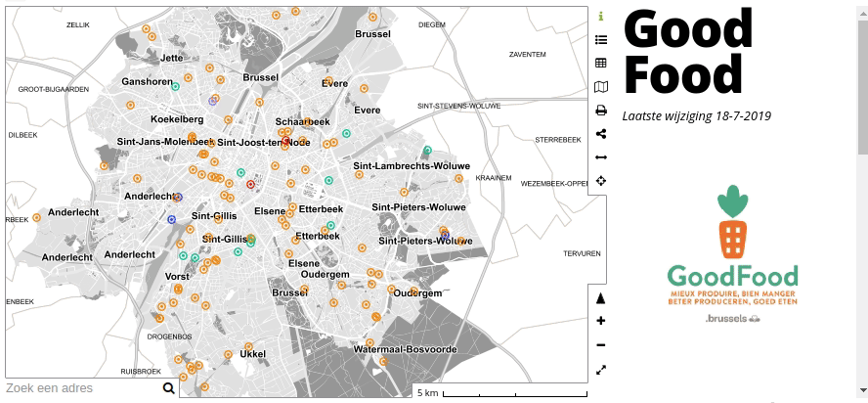868x403 pixels.
Task: Activate the measure distance tool
Action: click(x=601, y=157)
